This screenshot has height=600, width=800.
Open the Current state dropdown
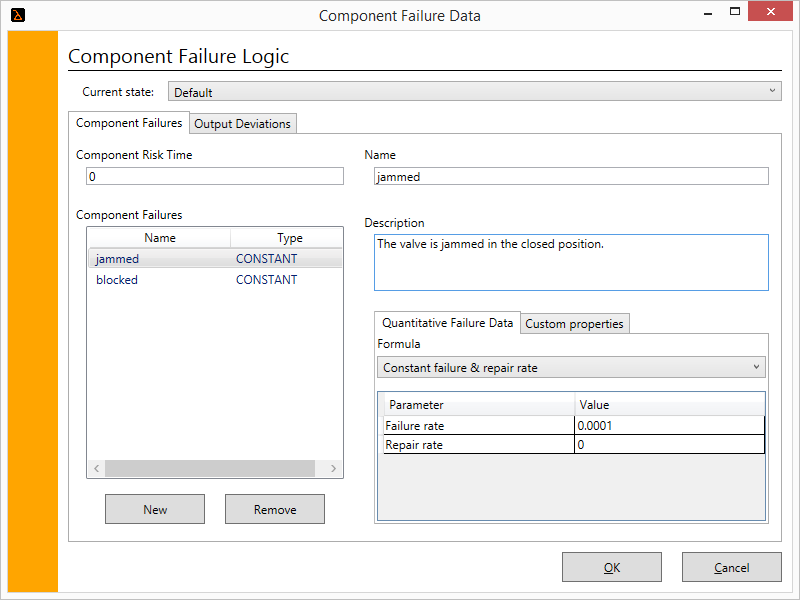click(474, 92)
